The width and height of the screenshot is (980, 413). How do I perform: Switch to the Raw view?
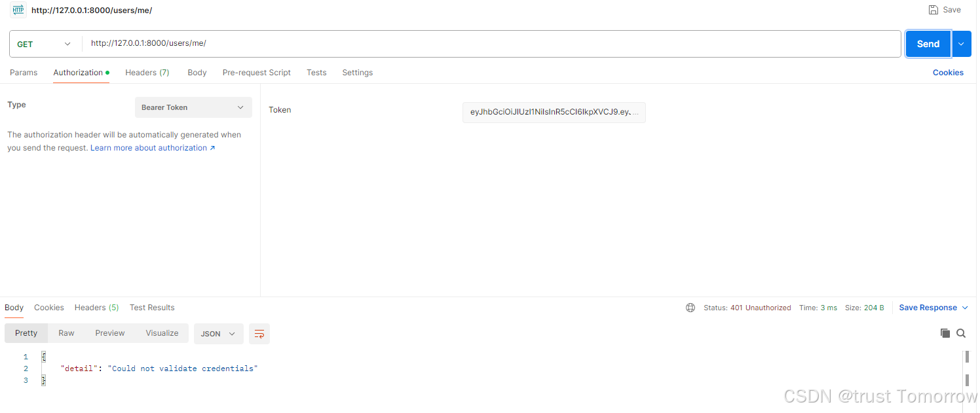pyautogui.click(x=66, y=333)
